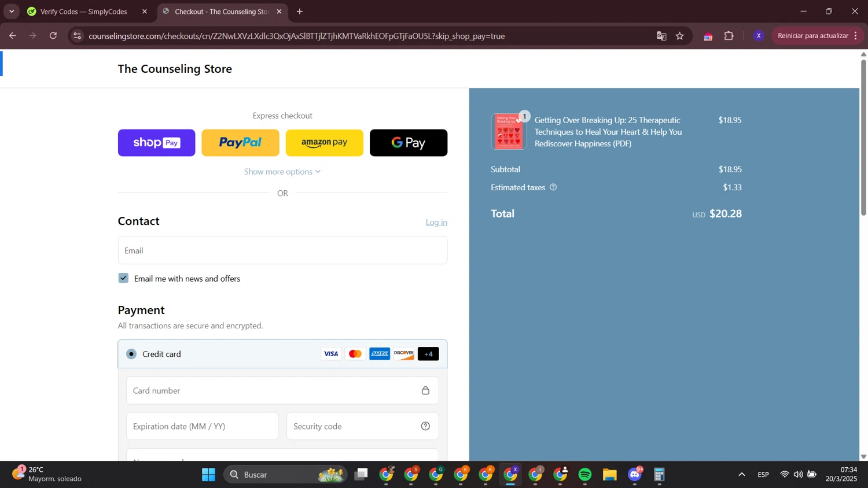Image resolution: width=868 pixels, height=488 pixels.
Task: Show hidden system tray icons
Action: pyautogui.click(x=742, y=475)
